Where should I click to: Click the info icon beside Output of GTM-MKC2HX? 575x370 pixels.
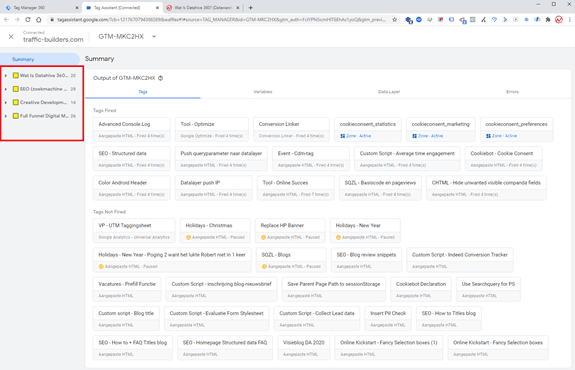coord(161,78)
